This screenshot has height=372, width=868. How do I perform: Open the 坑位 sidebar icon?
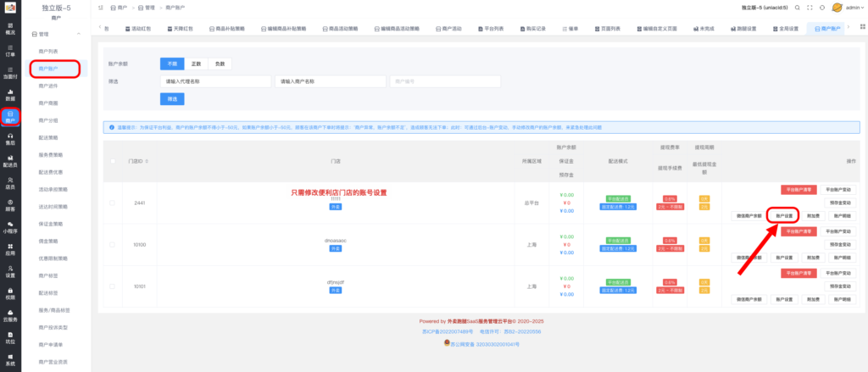pyautogui.click(x=10, y=337)
